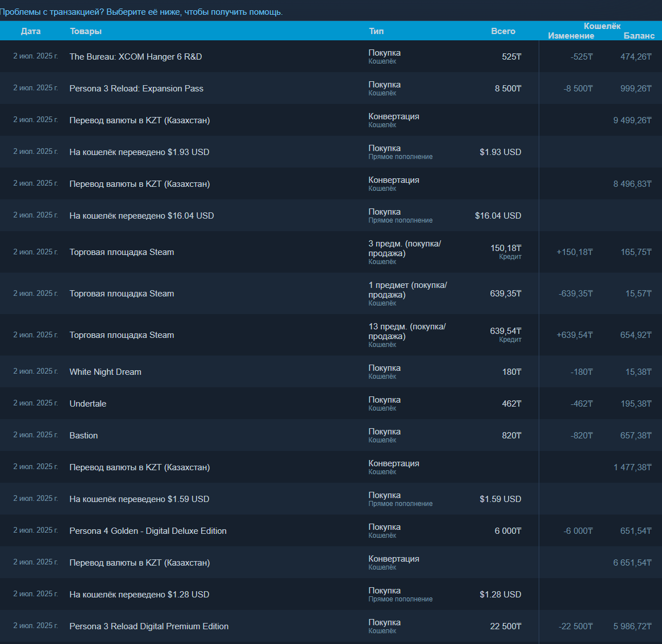Select the $16.04 USD wallet transfer row
Viewport: 662px width, 644px height.
coord(331,216)
